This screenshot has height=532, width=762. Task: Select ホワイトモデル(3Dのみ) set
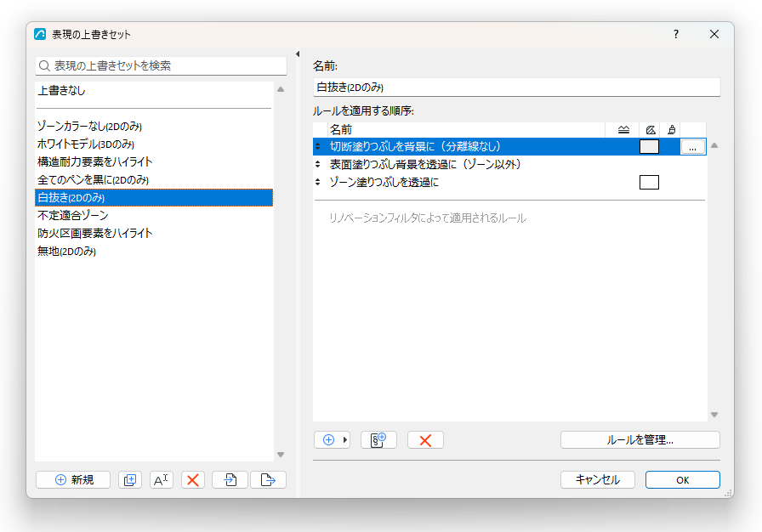point(154,144)
